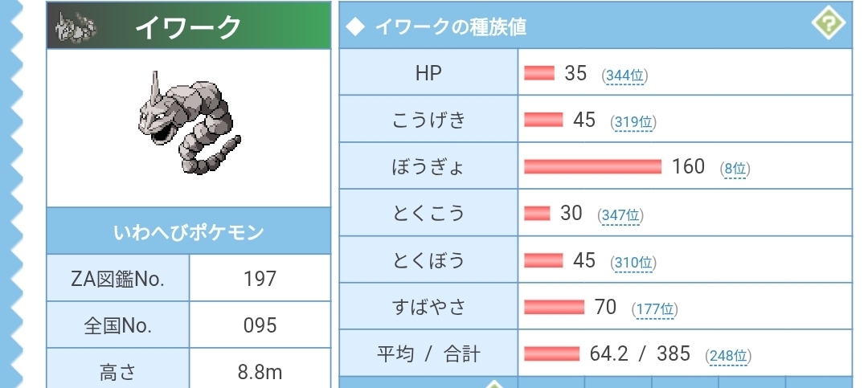Click the green question mark help icon

(x=829, y=24)
